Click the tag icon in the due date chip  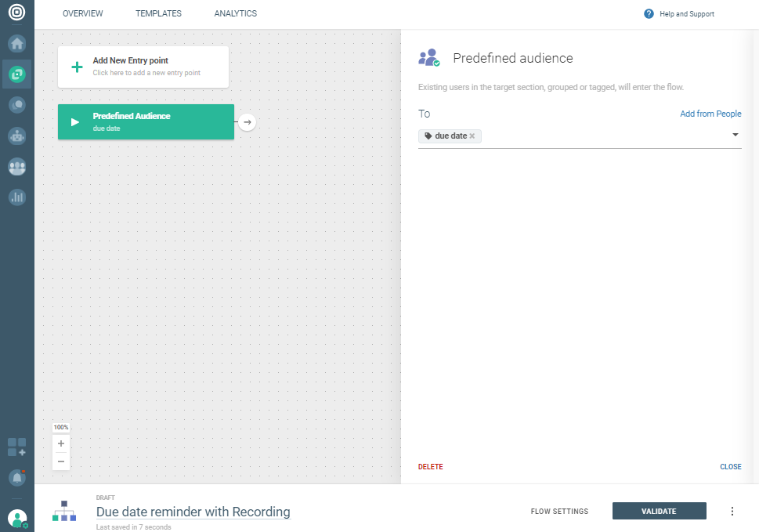(x=428, y=136)
